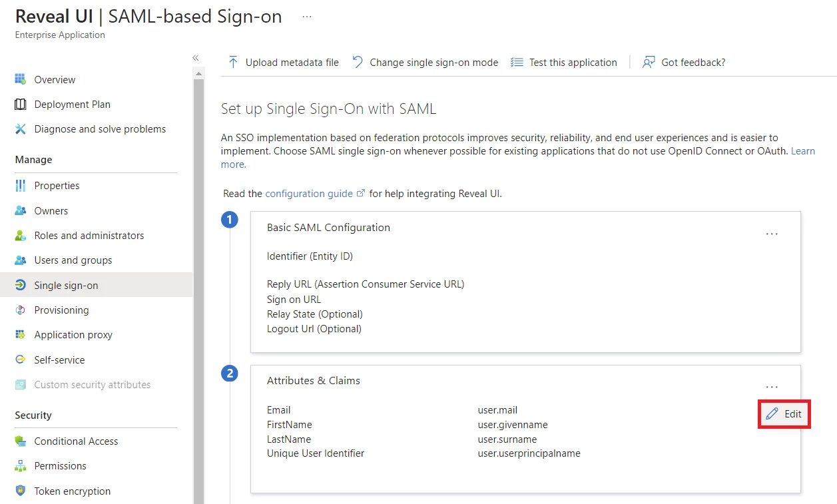837x504 pixels.
Task: Click the Owners people icon
Action: (21, 210)
